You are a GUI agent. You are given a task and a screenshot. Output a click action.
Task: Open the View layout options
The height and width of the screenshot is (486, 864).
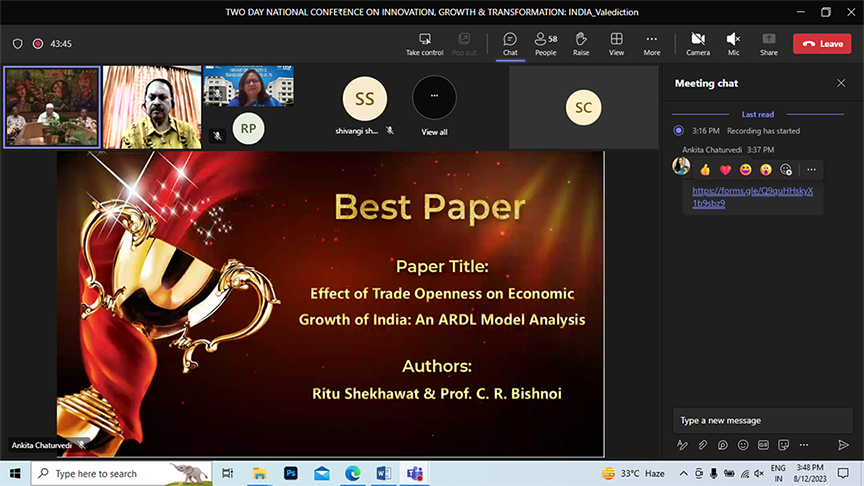pos(617,43)
